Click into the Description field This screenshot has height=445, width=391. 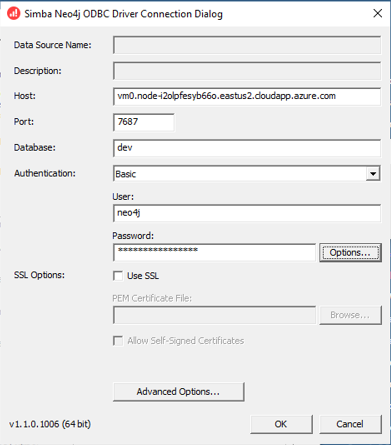(247, 71)
